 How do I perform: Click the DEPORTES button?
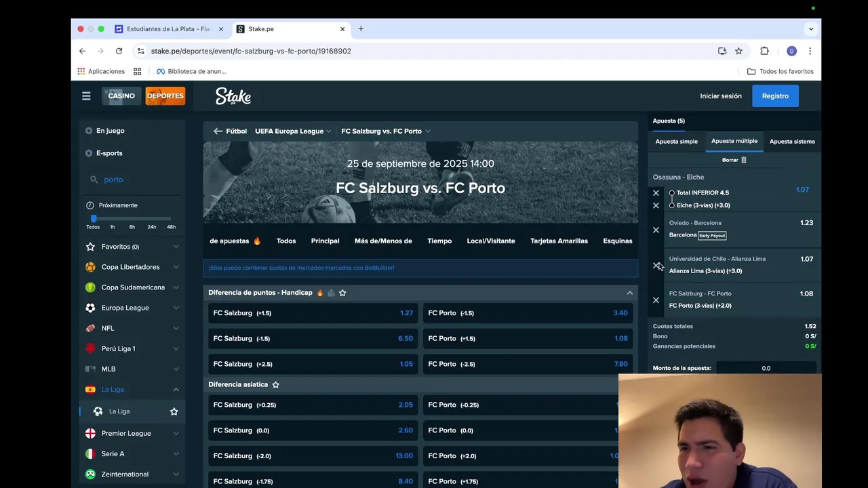click(x=165, y=96)
